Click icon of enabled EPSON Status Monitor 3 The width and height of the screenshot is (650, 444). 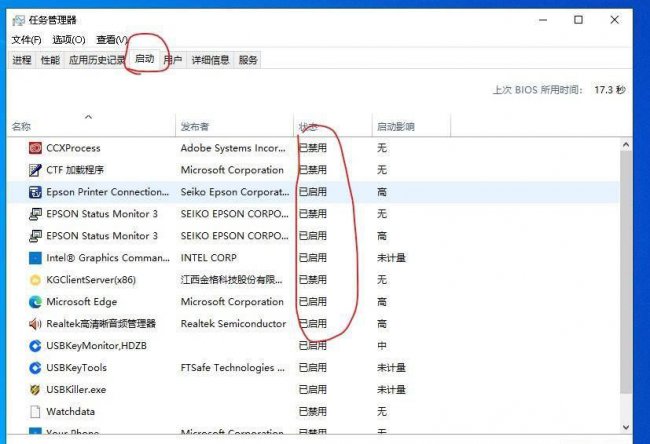click(x=35, y=236)
